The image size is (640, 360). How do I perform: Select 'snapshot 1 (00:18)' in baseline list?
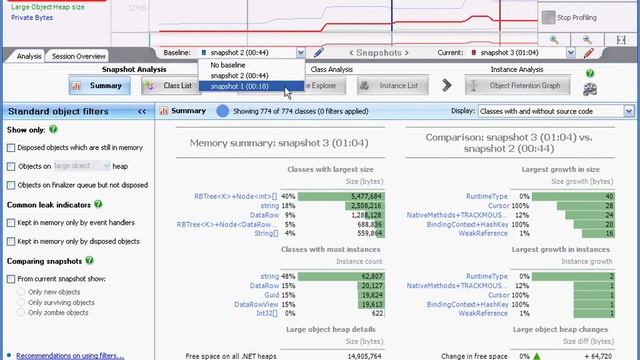251,86
